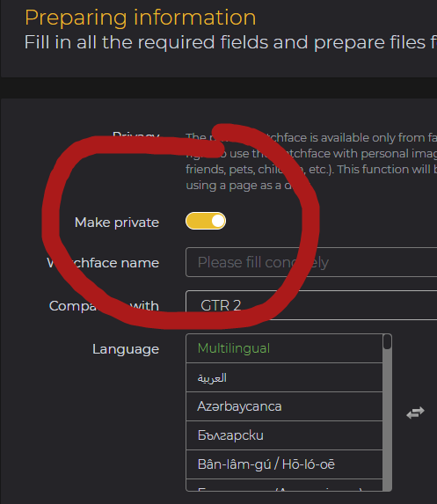Viewport: 437px width, 504px height.
Task: Click the Fill in all required fields subtitle
Action: [x=230, y=42]
